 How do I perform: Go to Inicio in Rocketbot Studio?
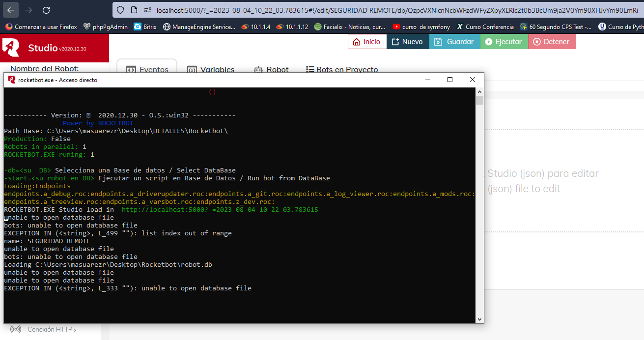tap(367, 42)
